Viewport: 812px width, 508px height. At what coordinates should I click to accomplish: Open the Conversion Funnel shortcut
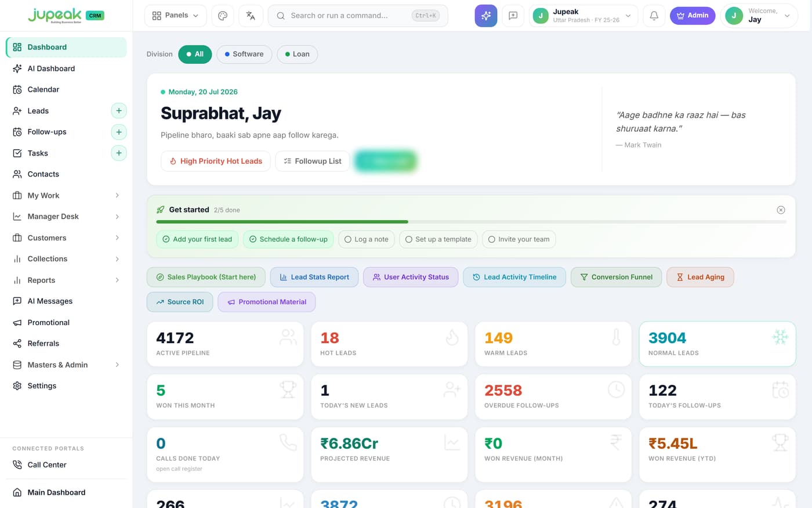(616, 277)
